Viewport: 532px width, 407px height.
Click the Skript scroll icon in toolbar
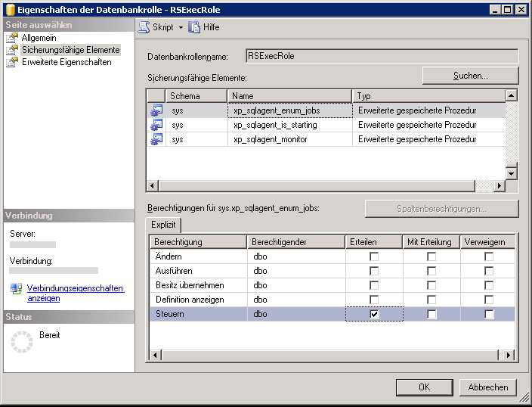coord(144,27)
